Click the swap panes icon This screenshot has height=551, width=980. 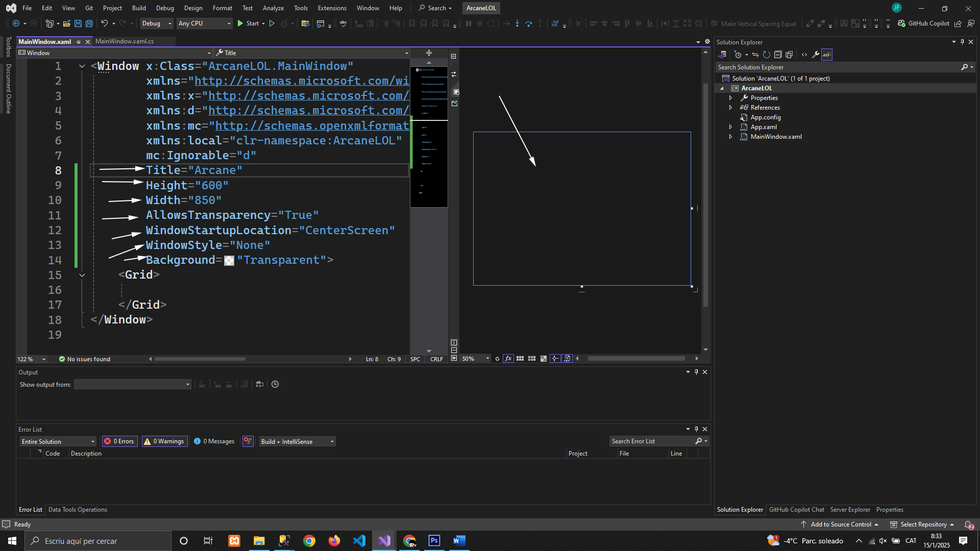click(454, 74)
